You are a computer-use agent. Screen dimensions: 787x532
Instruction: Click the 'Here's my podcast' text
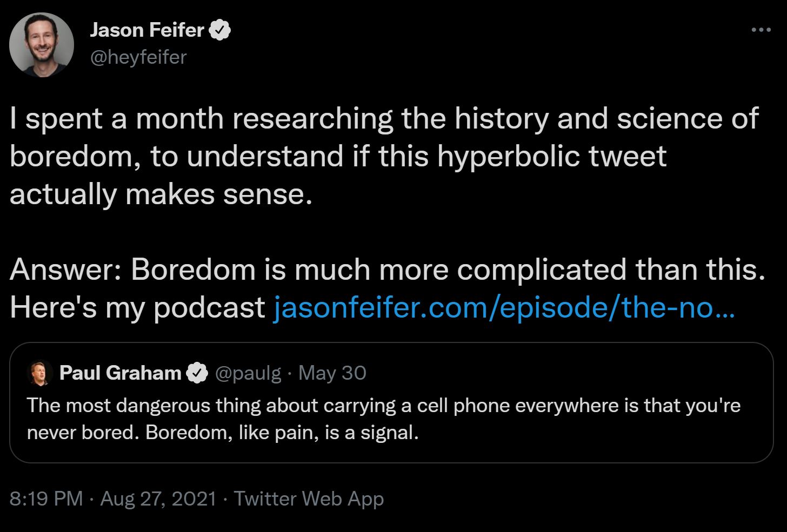click(x=137, y=308)
